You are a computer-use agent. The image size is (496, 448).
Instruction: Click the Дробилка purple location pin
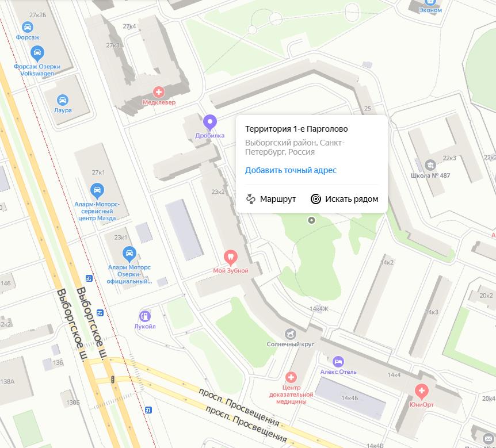click(x=209, y=122)
